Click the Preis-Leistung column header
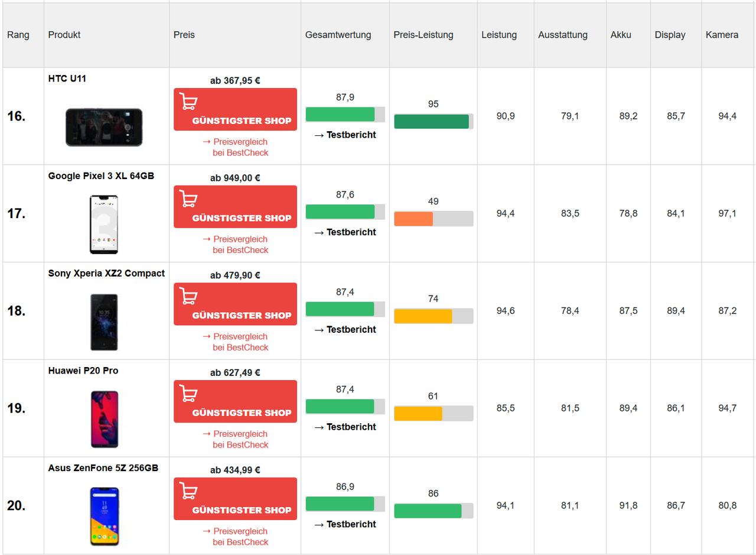The height and width of the screenshot is (555, 756). tap(423, 35)
